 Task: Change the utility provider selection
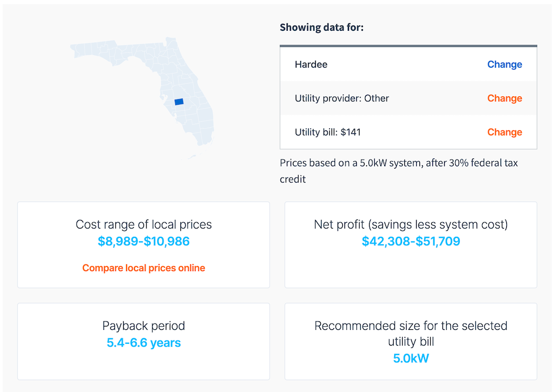pos(504,99)
